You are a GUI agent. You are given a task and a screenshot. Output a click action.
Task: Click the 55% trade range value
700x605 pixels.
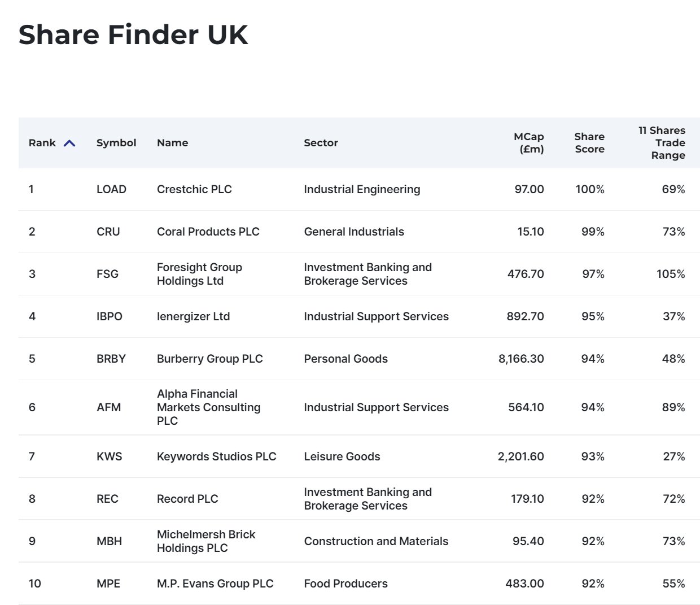click(x=674, y=584)
